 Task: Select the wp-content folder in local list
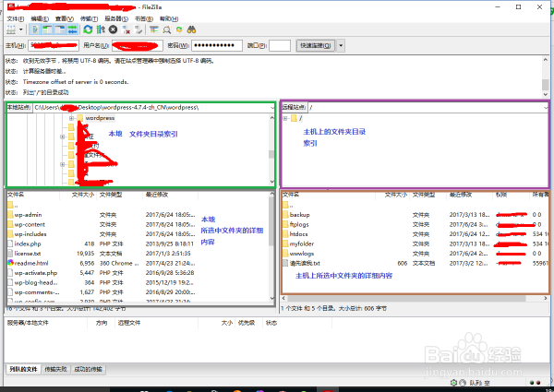(30, 224)
